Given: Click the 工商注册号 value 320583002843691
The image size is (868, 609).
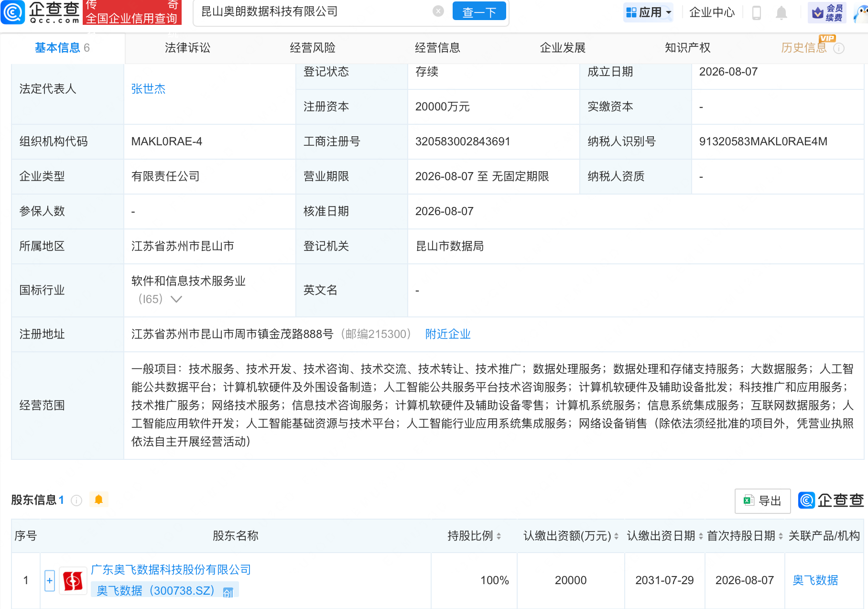Looking at the screenshot, I should tap(463, 141).
